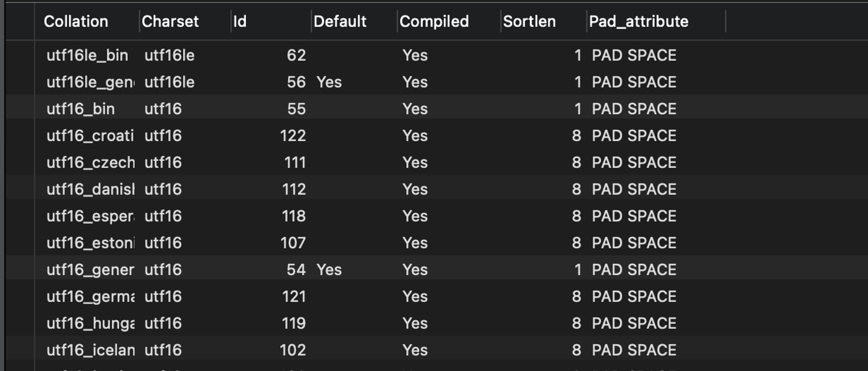This screenshot has width=868, height=371.
Task: Select the utf16_czech collation cell
Action: (x=90, y=162)
